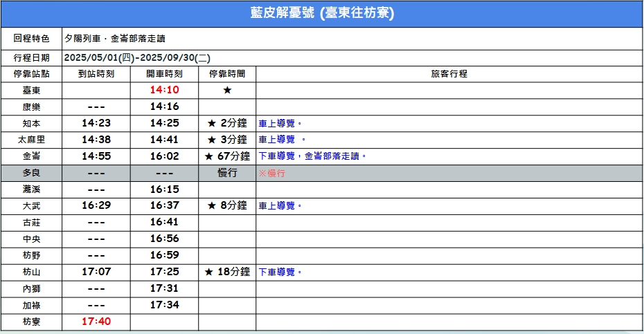Click departure time 16:56
The width and height of the screenshot is (644, 334).
pos(164,239)
